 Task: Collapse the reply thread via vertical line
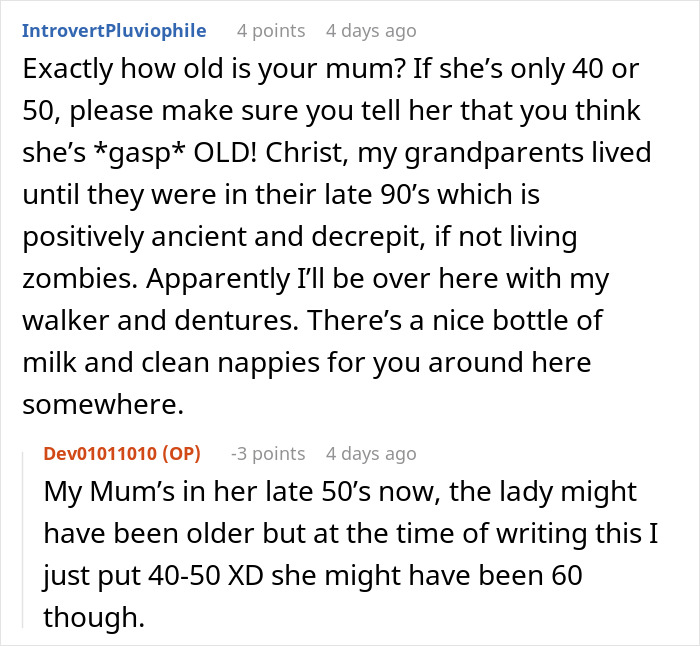pyautogui.click(x=23, y=539)
